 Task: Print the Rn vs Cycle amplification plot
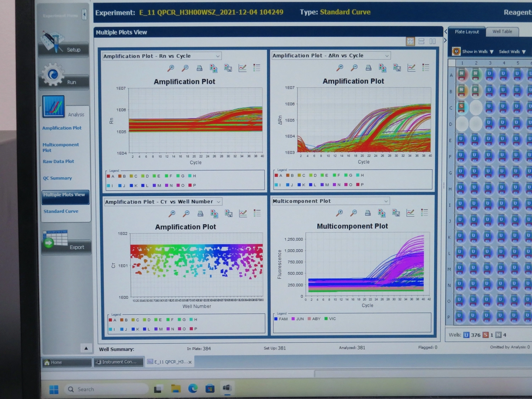(x=199, y=68)
